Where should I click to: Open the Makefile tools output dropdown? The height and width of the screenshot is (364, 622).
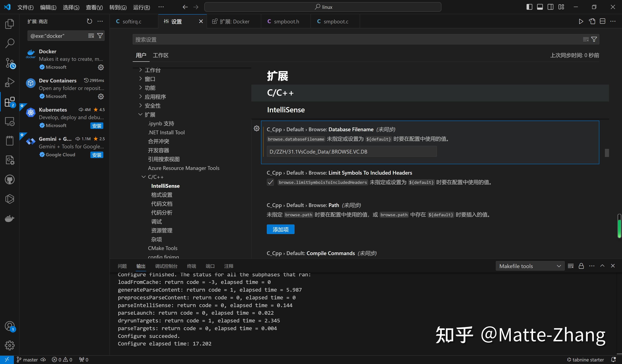click(x=530, y=266)
